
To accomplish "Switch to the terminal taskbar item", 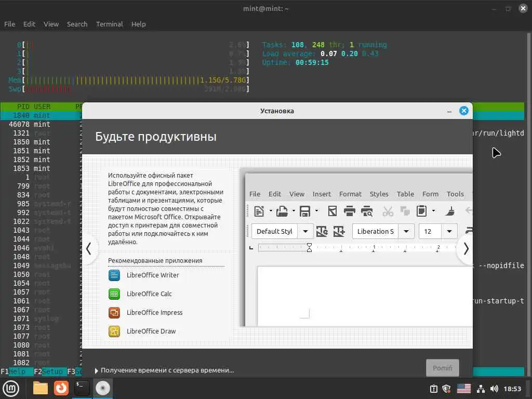I will (x=82, y=389).
